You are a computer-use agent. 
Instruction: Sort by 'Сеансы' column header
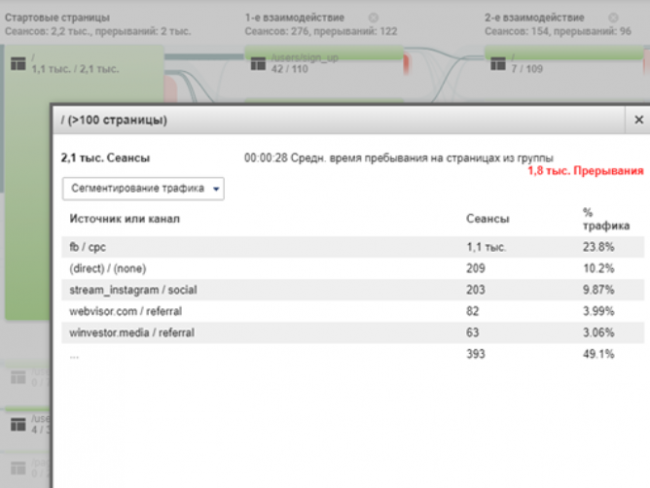[487, 218]
